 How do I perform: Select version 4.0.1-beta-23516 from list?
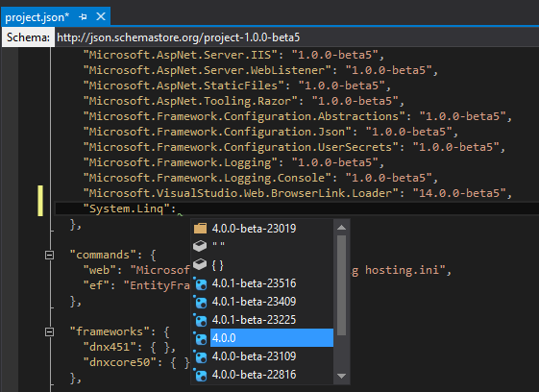(x=254, y=283)
